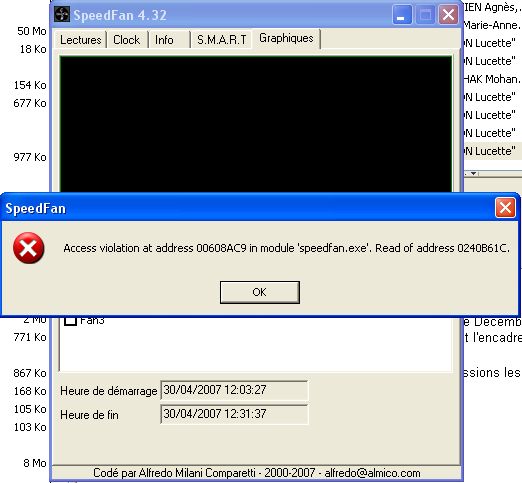Click the Heure de fin field
522x483 pixels.
point(234,414)
